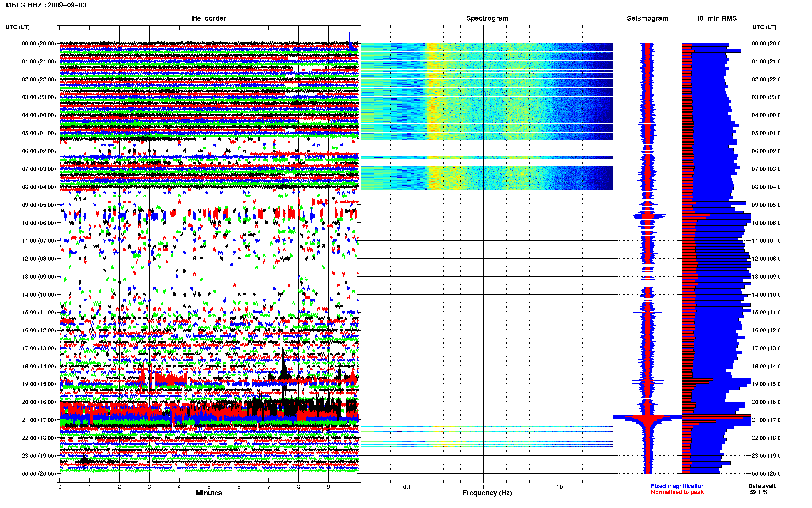Viewport: 812px width, 508px height.
Task: Click the Data avail. label
Action: pos(762,486)
